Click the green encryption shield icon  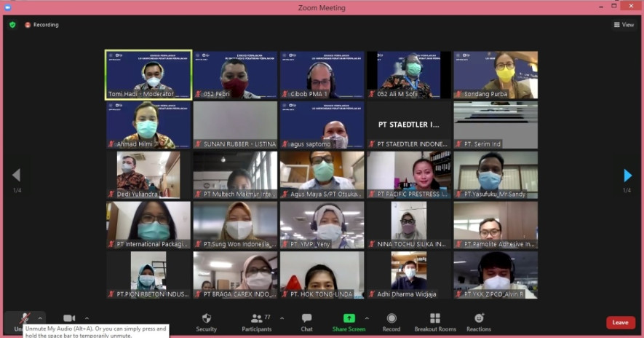coord(12,25)
